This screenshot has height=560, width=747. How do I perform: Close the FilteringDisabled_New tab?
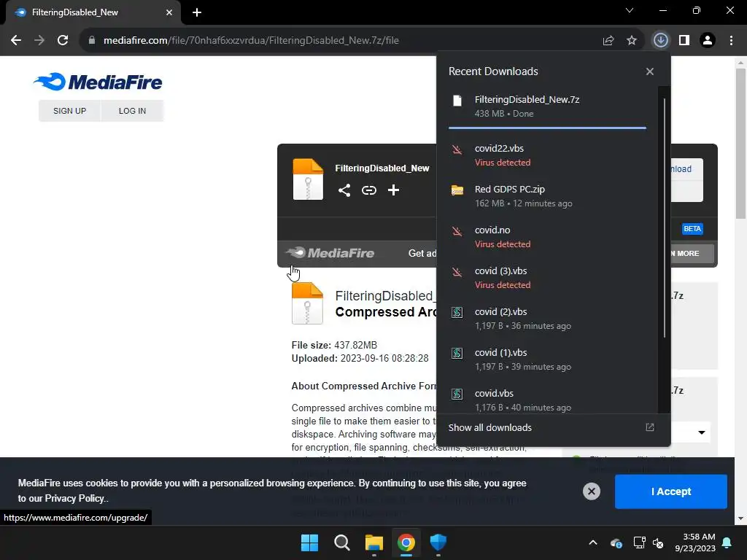[169, 12]
